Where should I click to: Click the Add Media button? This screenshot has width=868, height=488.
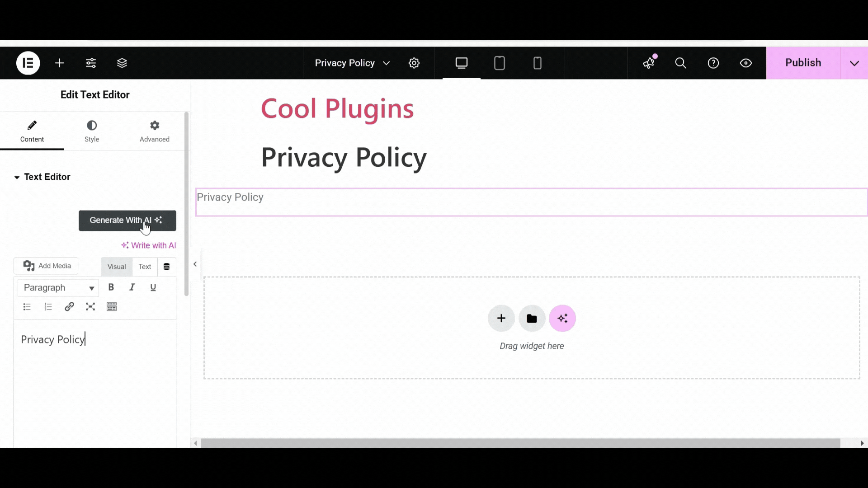tap(46, 266)
